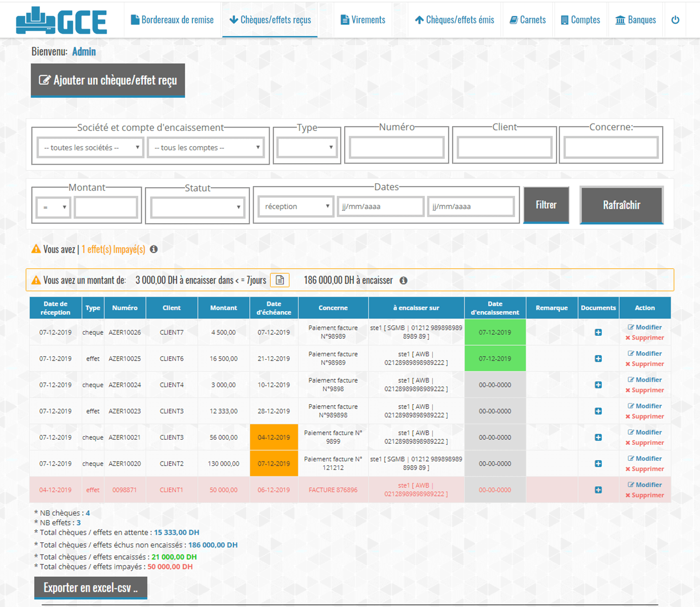Open the 'tous les comptes' dropdown
This screenshot has height=607, width=700.
pos(206,148)
